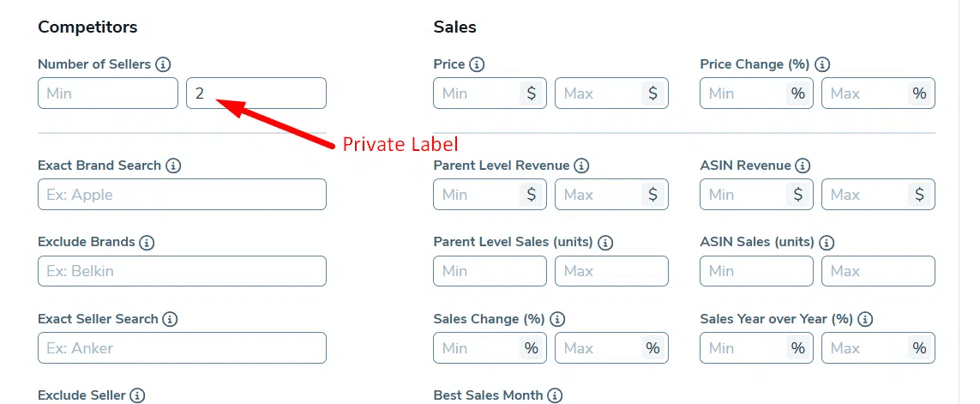Open the ASIN Sales (units) info icon
The height and width of the screenshot is (404, 980).
pos(826,243)
